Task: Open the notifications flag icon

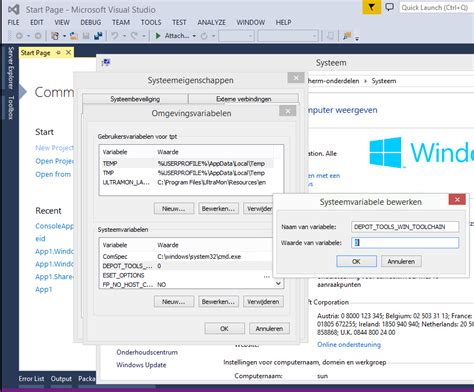Action: click(x=372, y=7)
